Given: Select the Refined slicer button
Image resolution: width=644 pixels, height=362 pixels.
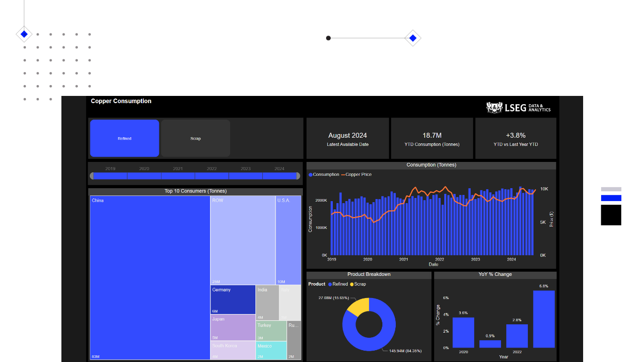Looking at the screenshot, I should [124, 138].
